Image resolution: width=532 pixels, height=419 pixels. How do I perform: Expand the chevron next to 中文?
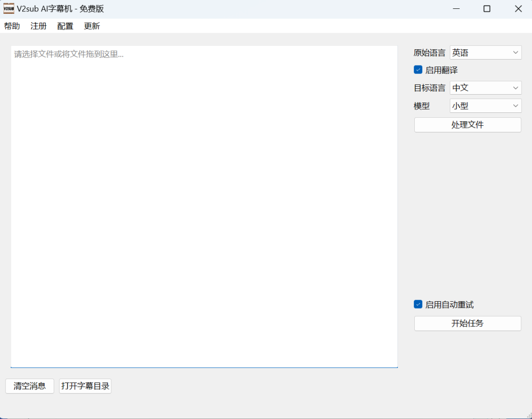(514, 88)
